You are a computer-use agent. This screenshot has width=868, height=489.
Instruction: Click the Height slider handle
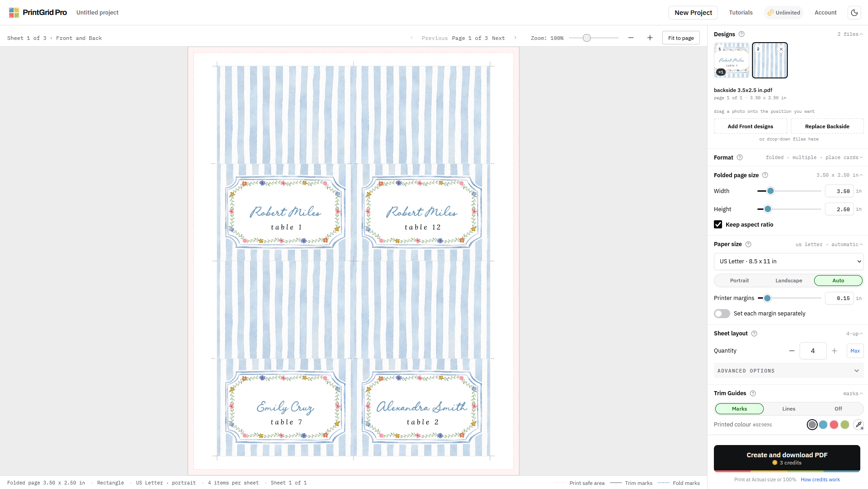coord(767,209)
